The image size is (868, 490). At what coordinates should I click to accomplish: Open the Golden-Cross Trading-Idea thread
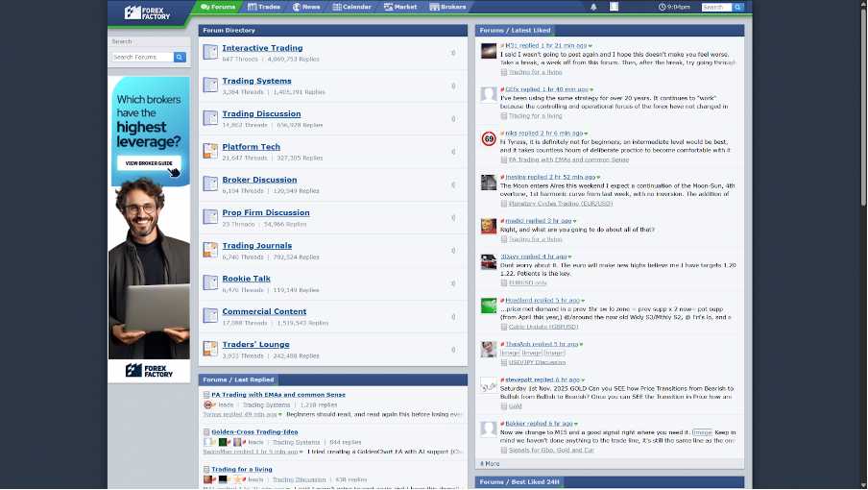tap(254, 431)
